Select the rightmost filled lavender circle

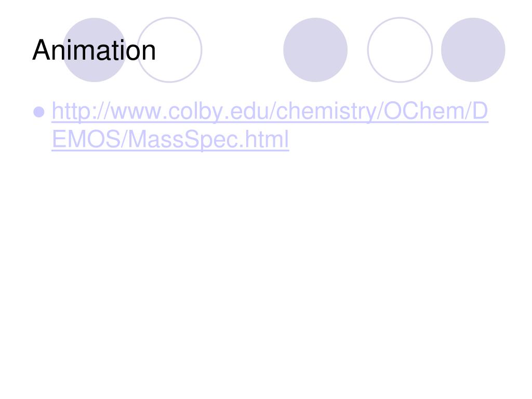tap(473, 50)
